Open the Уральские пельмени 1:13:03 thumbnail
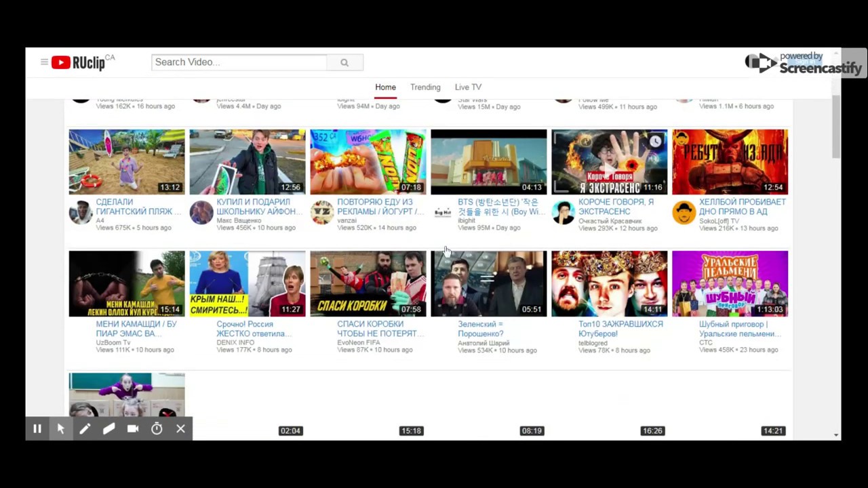The width and height of the screenshot is (868, 488). click(x=730, y=284)
